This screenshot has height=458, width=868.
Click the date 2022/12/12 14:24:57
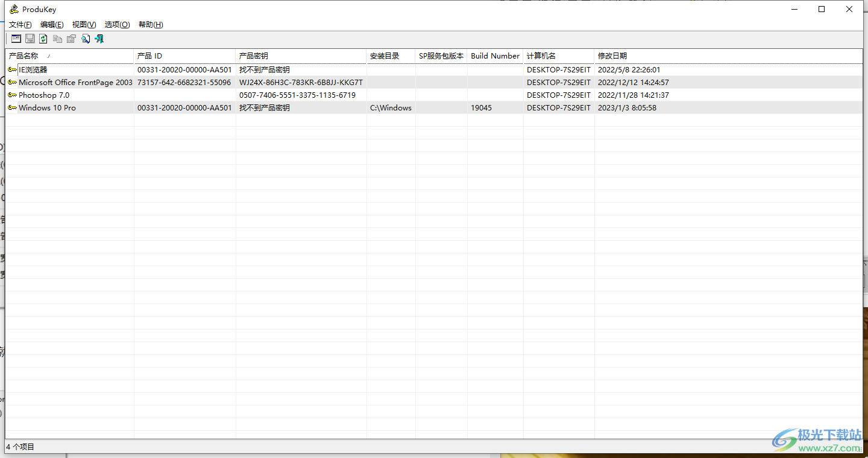pyautogui.click(x=633, y=82)
